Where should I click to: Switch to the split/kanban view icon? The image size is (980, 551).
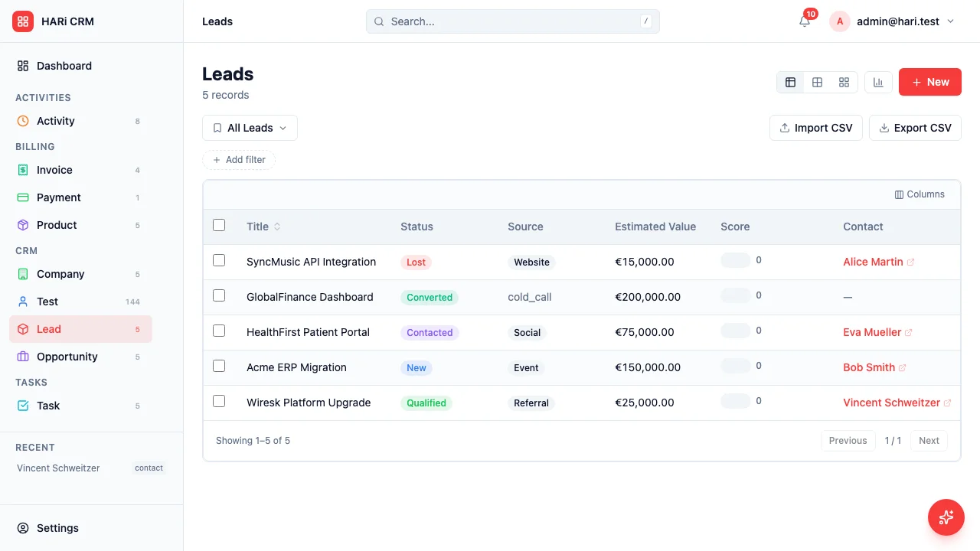click(x=817, y=82)
